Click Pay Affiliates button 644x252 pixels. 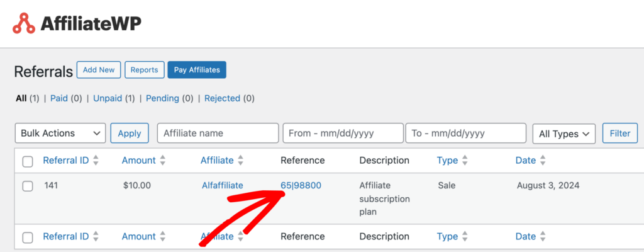(x=197, y=70)
